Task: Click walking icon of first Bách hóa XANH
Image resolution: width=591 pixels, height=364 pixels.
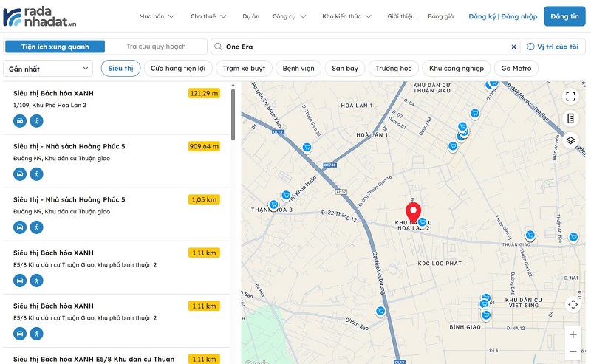Action: click(x=36, y=120)
